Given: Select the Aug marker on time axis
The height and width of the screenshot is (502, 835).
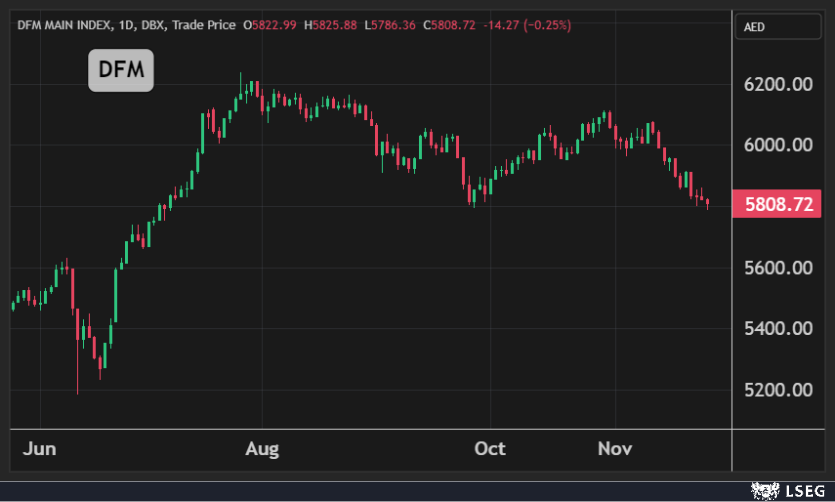Looking at the screenshot, I should tap(262, 449).
